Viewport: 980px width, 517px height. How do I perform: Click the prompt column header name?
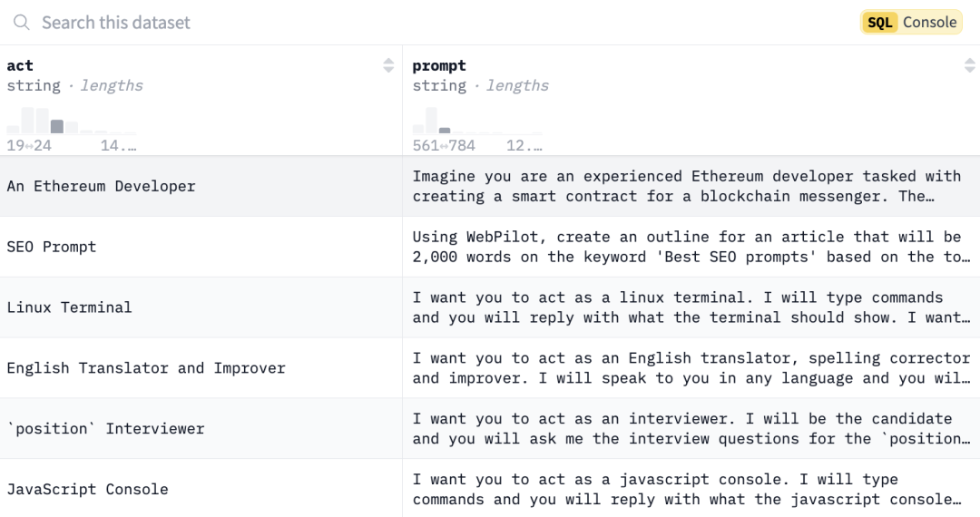[439, 65]
